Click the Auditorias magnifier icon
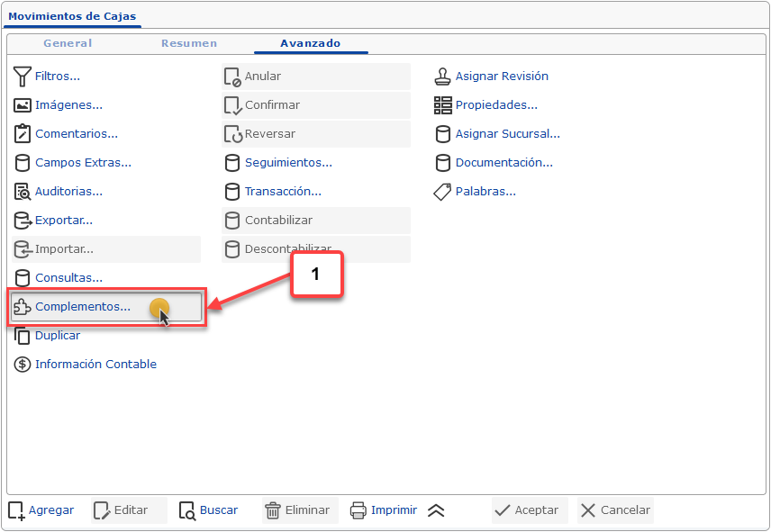The image size is (771, 532). (23, 192)
